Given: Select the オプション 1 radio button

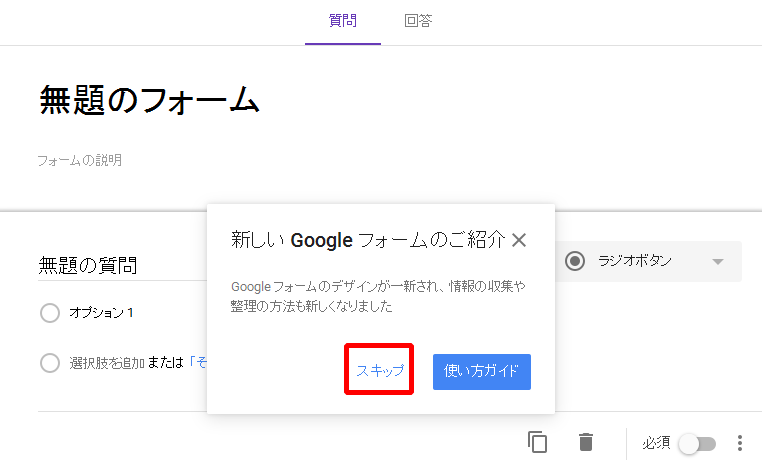Looking at the screenshot, I should click(50, 313).
